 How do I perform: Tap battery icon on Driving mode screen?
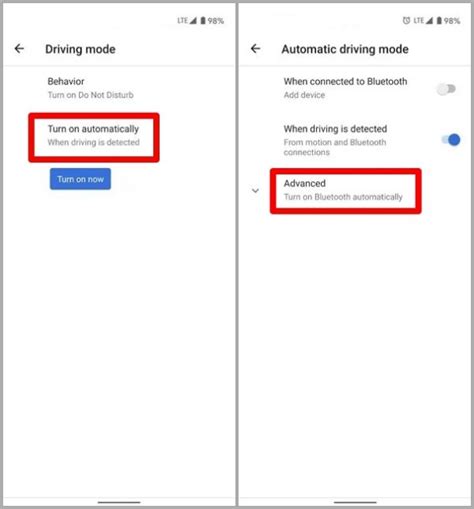pyautogui.click(x=203, y=21)
